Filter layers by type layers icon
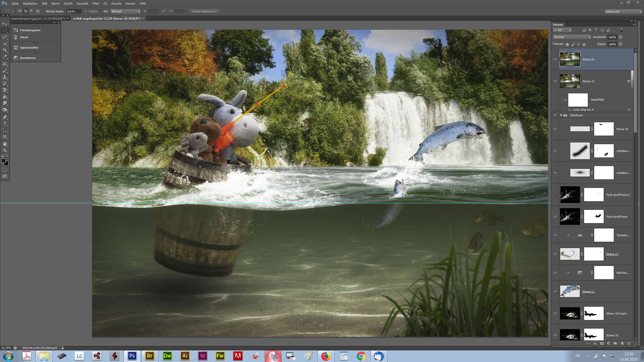This screenshot has height=362, width=644. click(x=596, y=30)
